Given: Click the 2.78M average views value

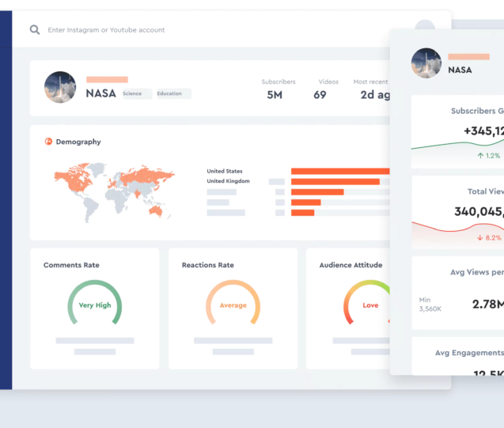Looking at the screenshot, I should pyautogui.click(x=488, y=304).
